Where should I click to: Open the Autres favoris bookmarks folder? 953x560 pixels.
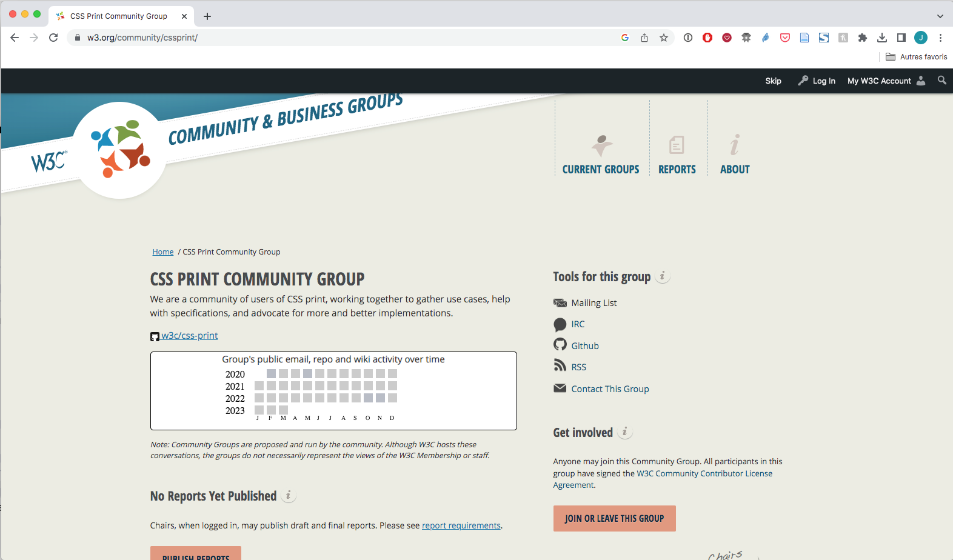(x=916, y=57)
